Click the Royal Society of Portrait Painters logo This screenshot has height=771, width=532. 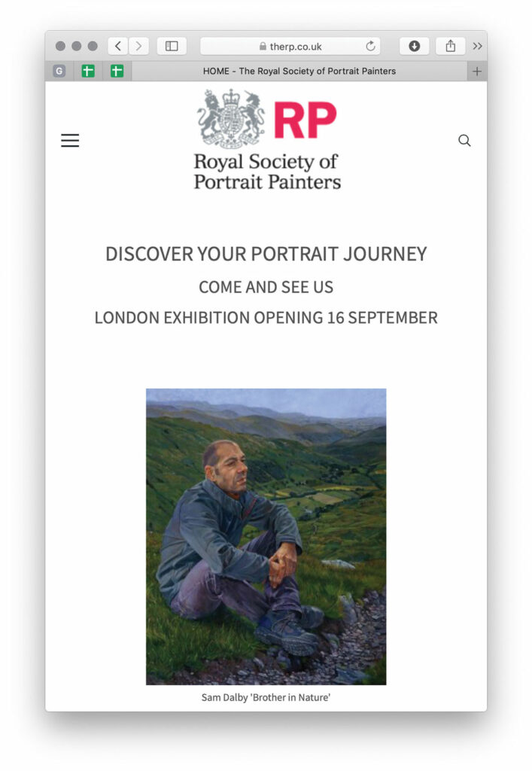267,140
